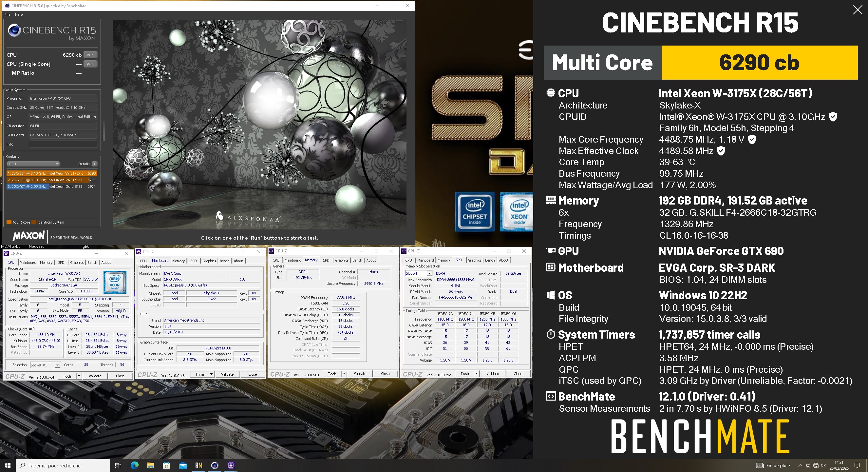Expand ranking Details arrow button
The image size is (868, 472).
95,164
